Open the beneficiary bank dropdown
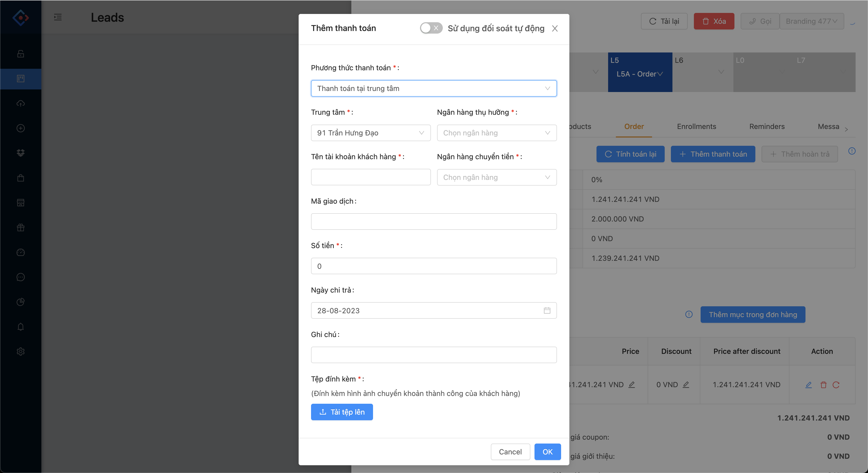The height and width of the screenshot is (473, 868). click(496, 133)
